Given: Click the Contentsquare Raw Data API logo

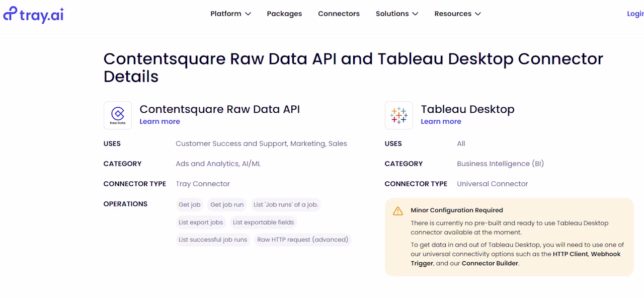Looking at the screenshot, I should pos(118,115).
